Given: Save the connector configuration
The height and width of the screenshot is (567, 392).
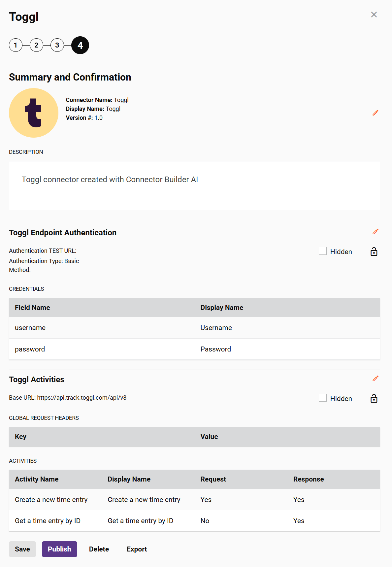Looking at the screenshot, I should 22,549.
